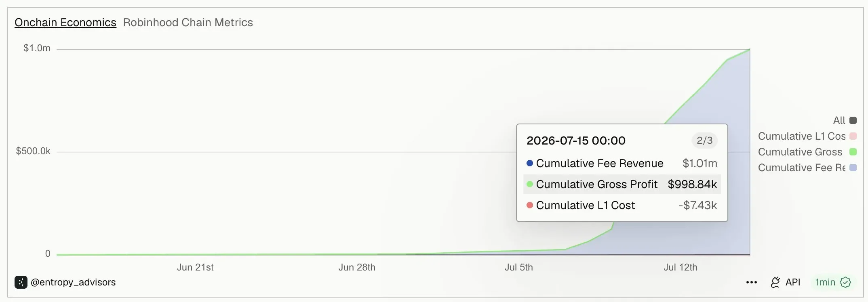Viewport: 868px width, 302px height.
Task: Click the green verified checkmark badge icon
Action: [x=845, y=282]
